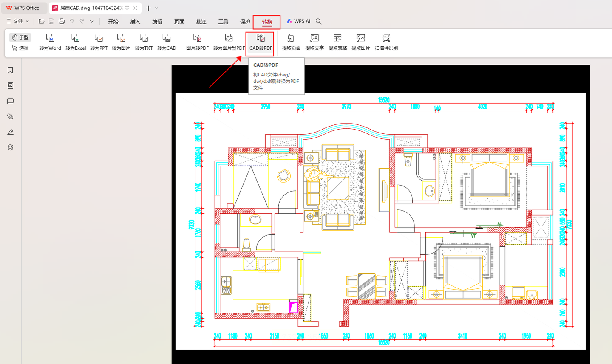
Task: Open the 提取文字 text extraction tool
Action: click(314, 42)
